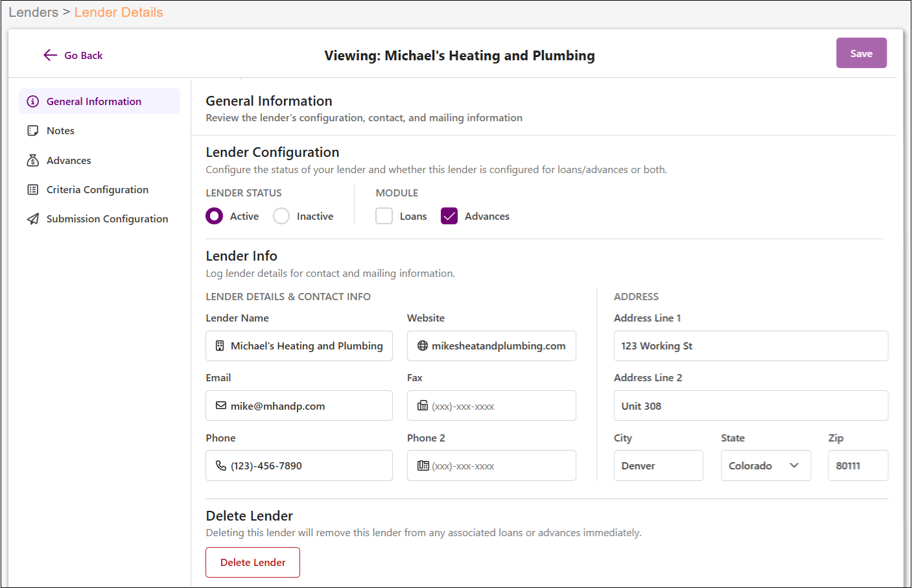Click the red Delete Lender button
This screenshot has height=588, width=912.
pyautogui.click(x=253, y=562)
